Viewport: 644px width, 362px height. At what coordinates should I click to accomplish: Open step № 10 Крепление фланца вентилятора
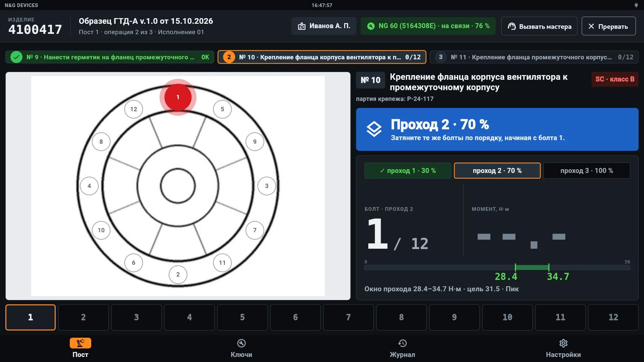(x=322, y=57)
